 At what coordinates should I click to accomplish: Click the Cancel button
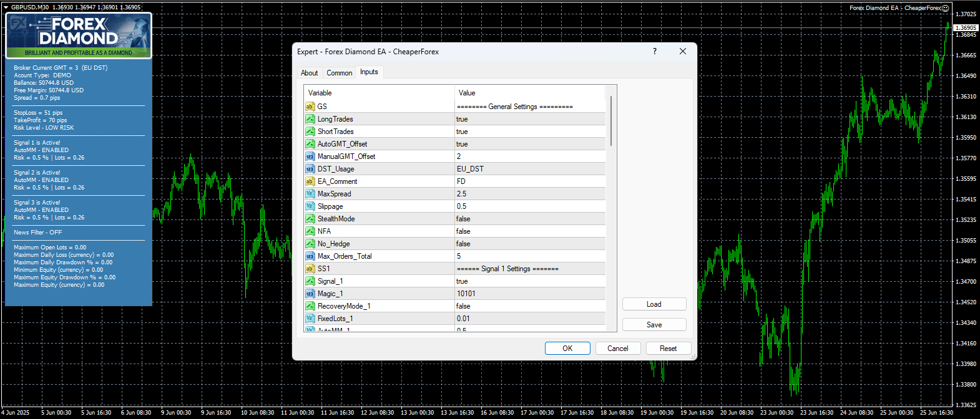[618, 349]
